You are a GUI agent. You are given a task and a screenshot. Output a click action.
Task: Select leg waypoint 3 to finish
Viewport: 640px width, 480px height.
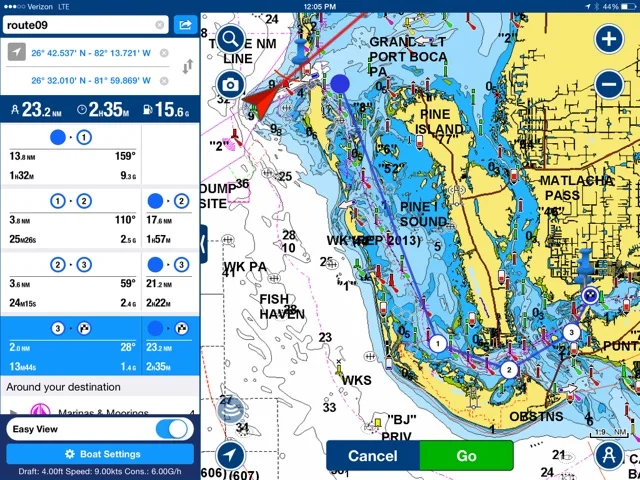click(71, 347)
